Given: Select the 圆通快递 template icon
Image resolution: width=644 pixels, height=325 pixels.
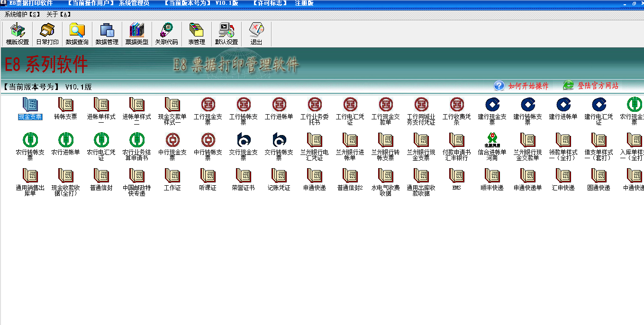Looking at the screenshot, I should (x=599, y=180).
